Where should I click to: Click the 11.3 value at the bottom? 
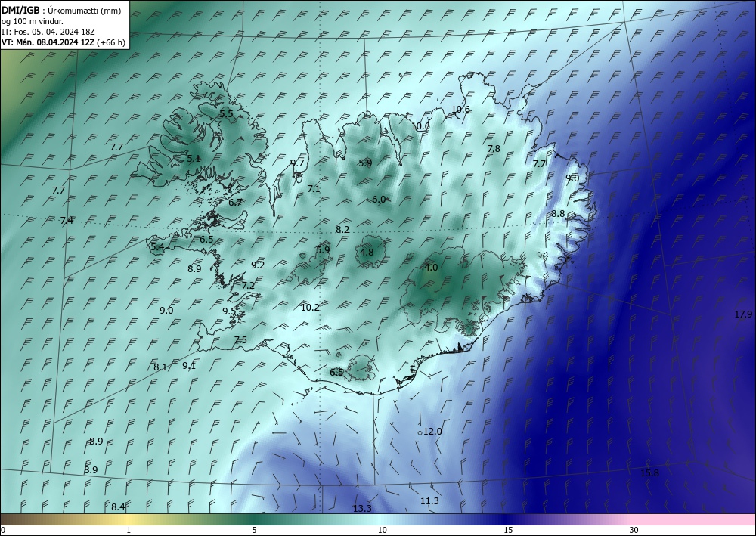click(429, 500)
